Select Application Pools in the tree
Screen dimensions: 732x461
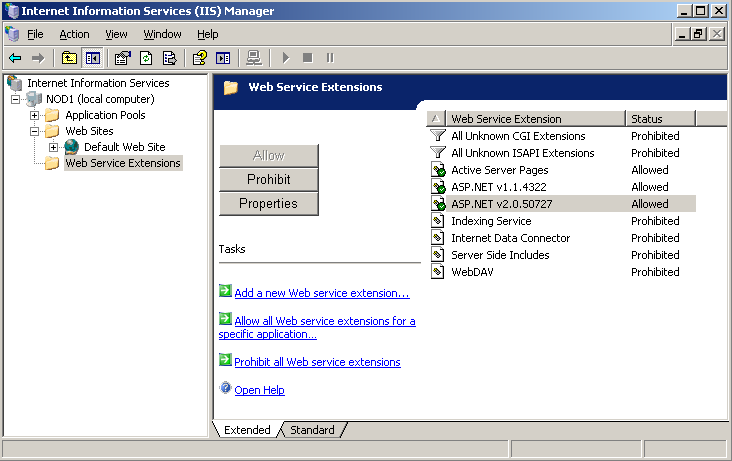(105, 115)
